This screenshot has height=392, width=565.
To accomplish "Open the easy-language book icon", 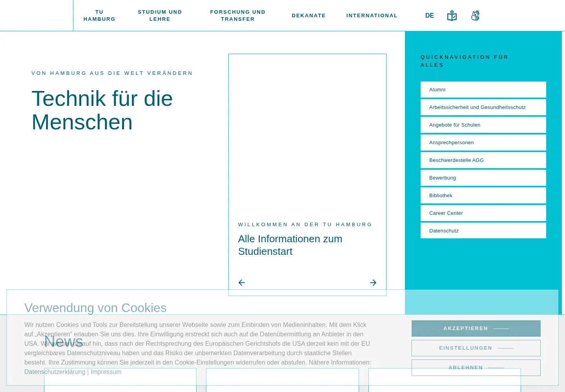I will (x=452, y=16).
